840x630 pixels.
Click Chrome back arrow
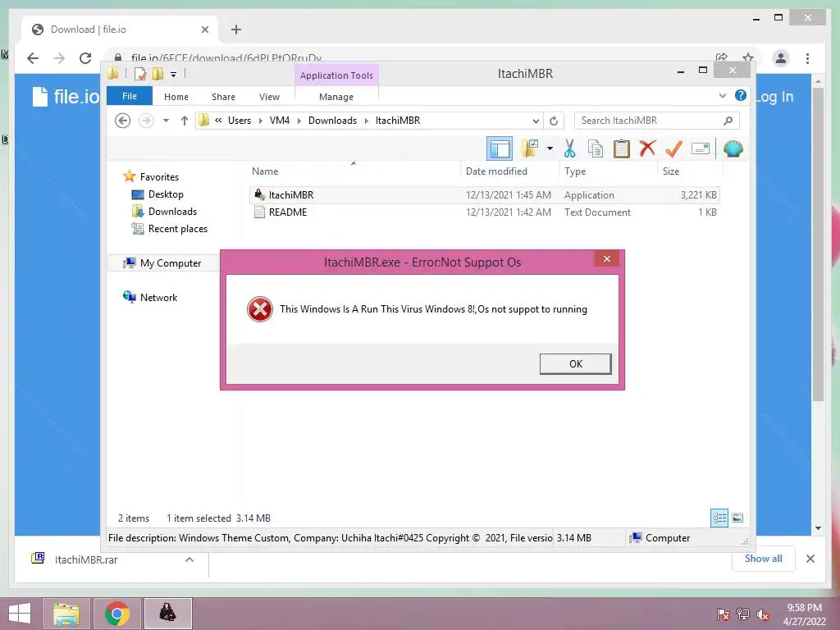pos(33,58)
